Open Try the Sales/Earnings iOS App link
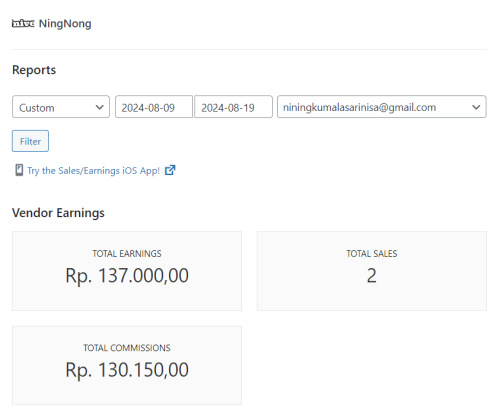 (93, 171)
